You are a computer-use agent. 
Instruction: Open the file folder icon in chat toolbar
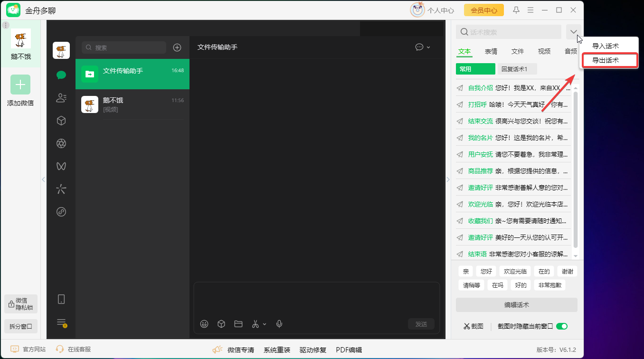(x=238, y=324)
